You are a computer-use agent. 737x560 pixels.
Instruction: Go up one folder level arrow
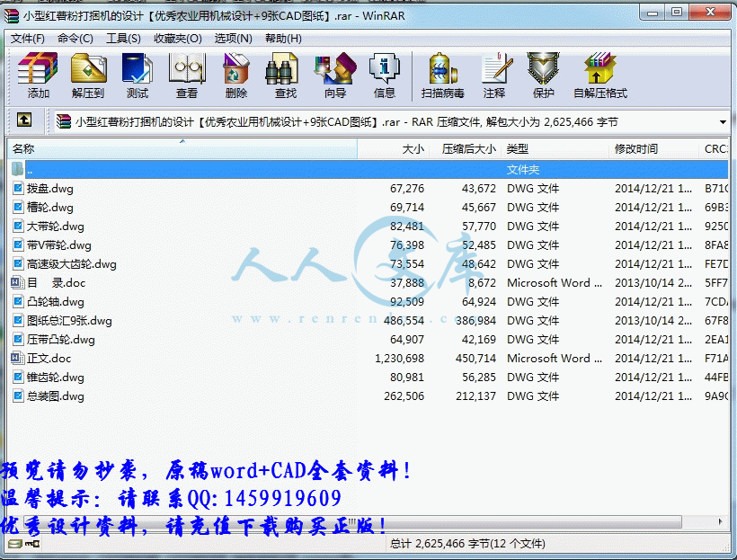24,120
